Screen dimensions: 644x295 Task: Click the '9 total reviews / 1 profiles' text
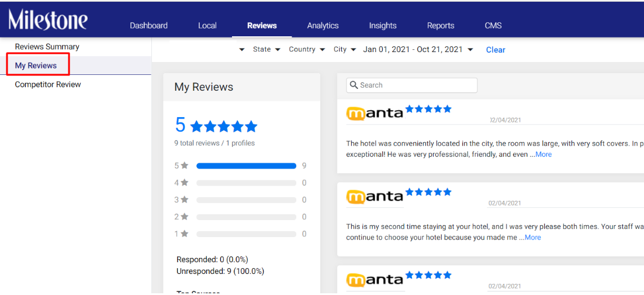click(214, 143)
